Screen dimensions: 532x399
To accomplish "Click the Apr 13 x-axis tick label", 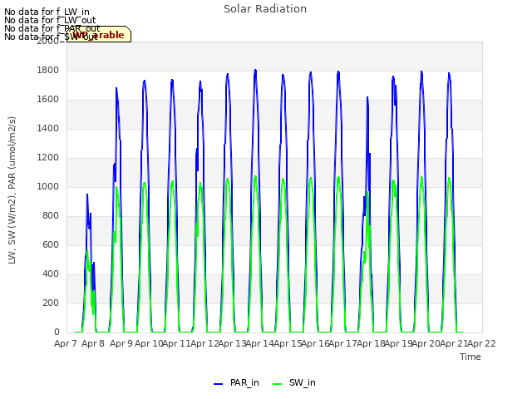I will coord(232,343).
